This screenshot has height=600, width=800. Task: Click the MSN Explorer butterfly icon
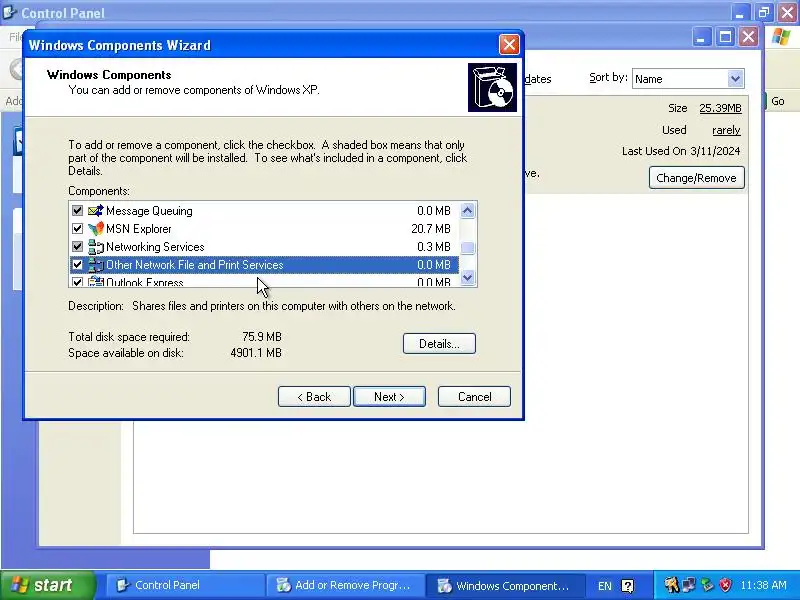[x=95, y=229]
